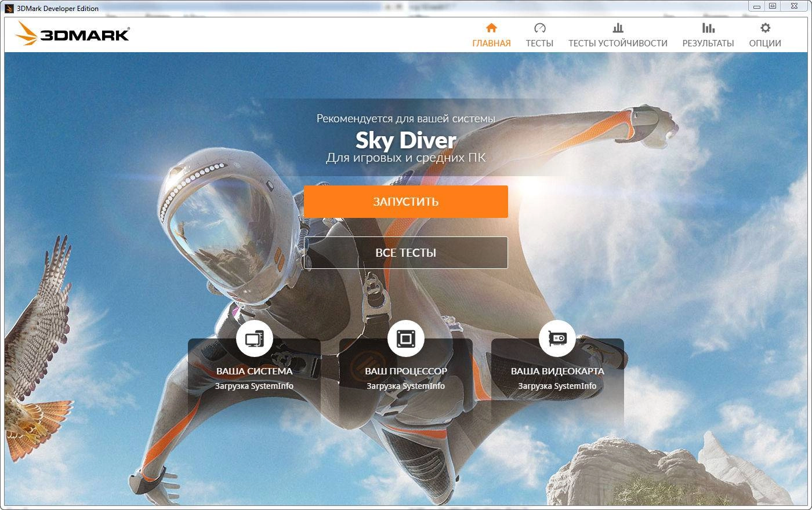This screenshot has width=812, height=510.
Task: Click 'Загрузка SystemInfo' under ВАША СИСТЕМА
Action: click(x=254, y=386)
